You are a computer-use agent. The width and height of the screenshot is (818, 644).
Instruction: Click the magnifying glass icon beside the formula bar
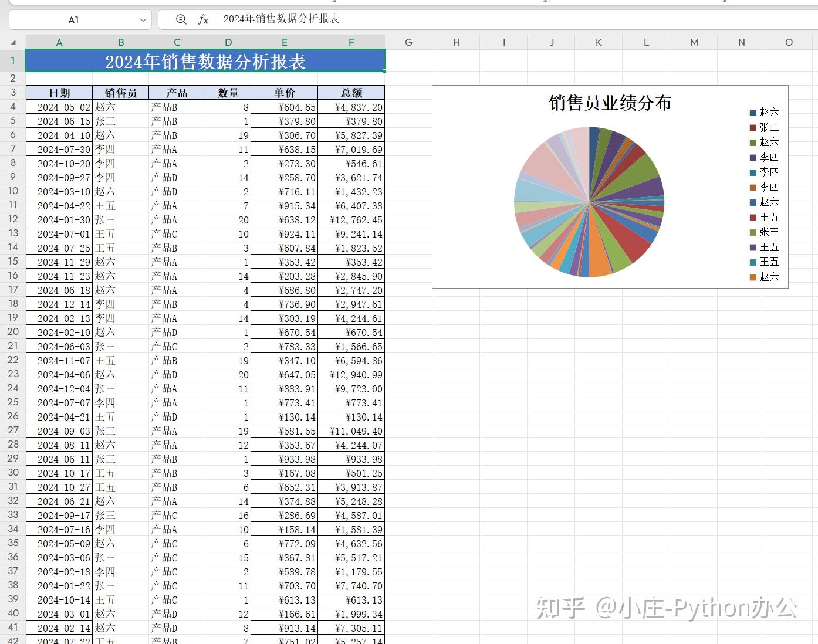click(x=181, y=19)
